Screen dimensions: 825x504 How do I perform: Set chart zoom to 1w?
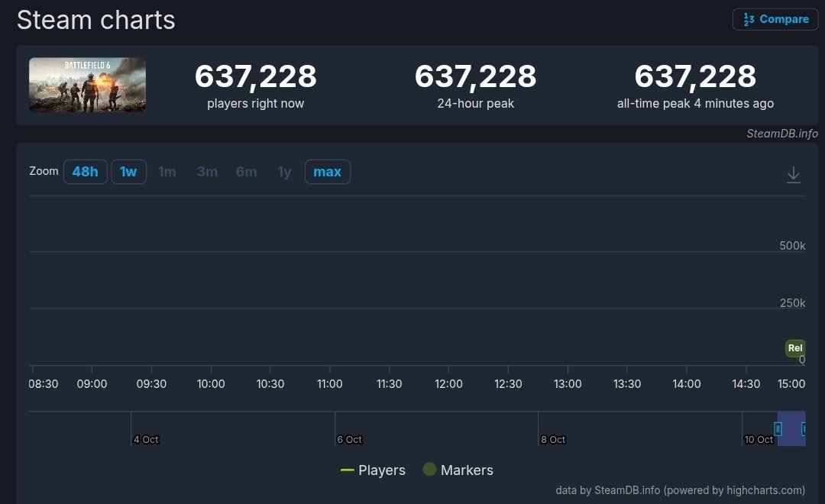tap(128, 172)
